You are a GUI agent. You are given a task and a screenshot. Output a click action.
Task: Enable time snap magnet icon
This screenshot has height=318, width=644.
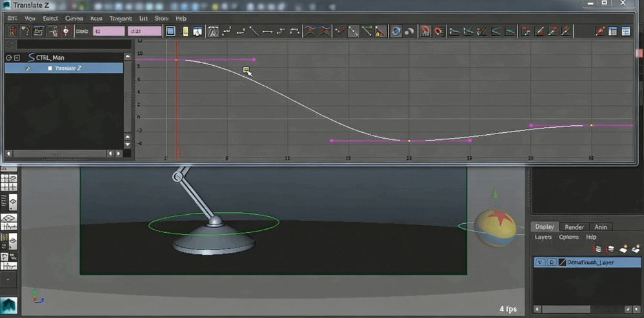(425, 31)
